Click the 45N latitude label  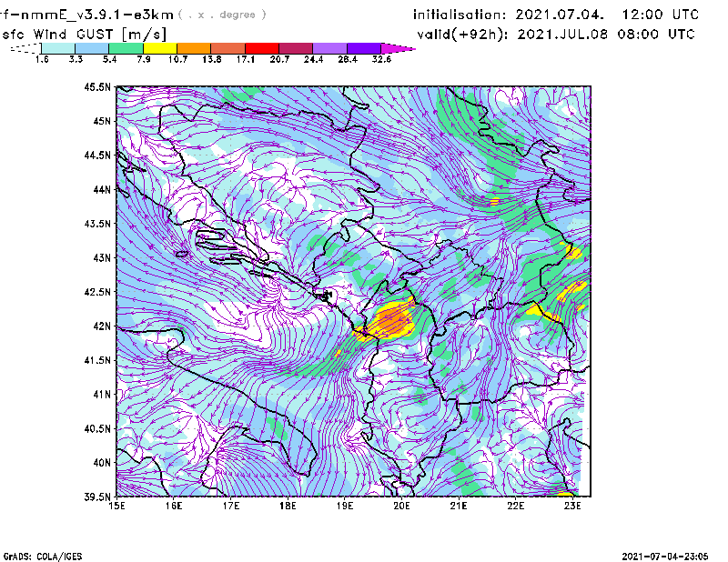pos(102,121)
